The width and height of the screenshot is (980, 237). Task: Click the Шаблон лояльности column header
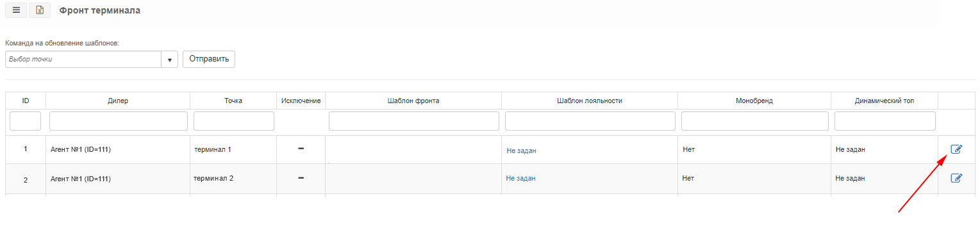click(590, 101)
